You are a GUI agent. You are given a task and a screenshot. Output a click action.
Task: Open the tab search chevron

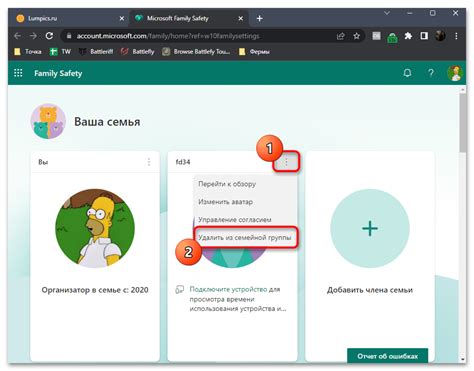(387, 13)
